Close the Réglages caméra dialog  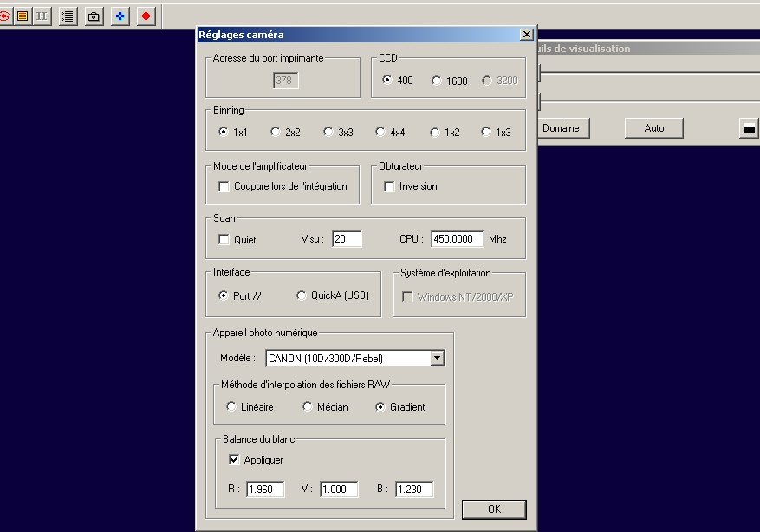(x=526, y=35)
